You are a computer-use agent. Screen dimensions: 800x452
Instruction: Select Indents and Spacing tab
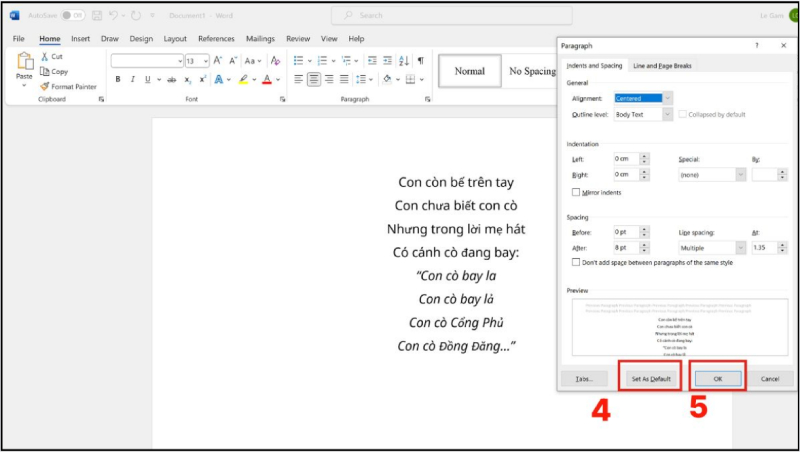pyautogui.click(x=594, y=66)
